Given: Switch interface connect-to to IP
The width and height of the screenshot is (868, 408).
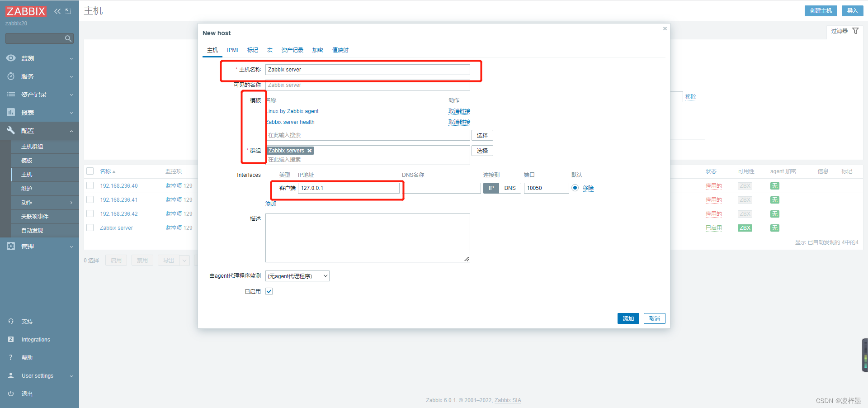Looking at the screenshot, I should pyautogui.click(x=491, y=188).
